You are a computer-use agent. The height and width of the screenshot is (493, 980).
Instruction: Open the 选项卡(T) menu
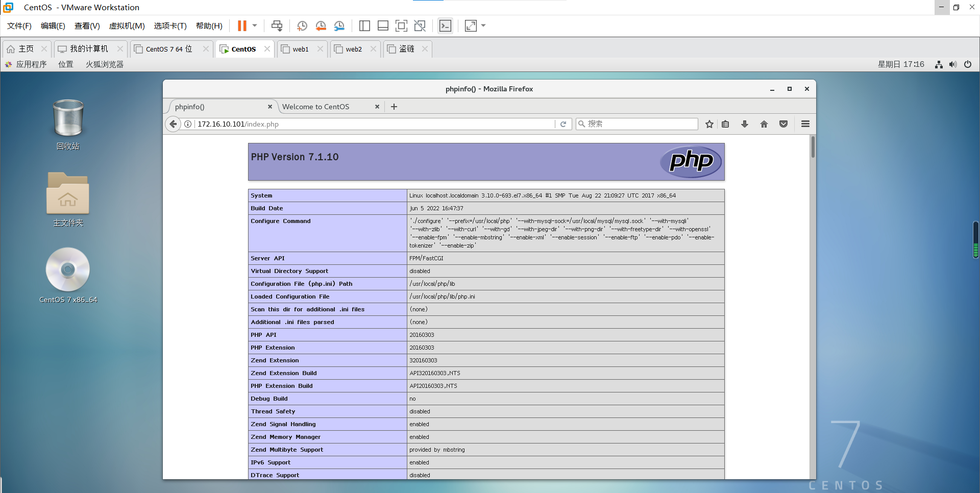[x=170, y=26]
